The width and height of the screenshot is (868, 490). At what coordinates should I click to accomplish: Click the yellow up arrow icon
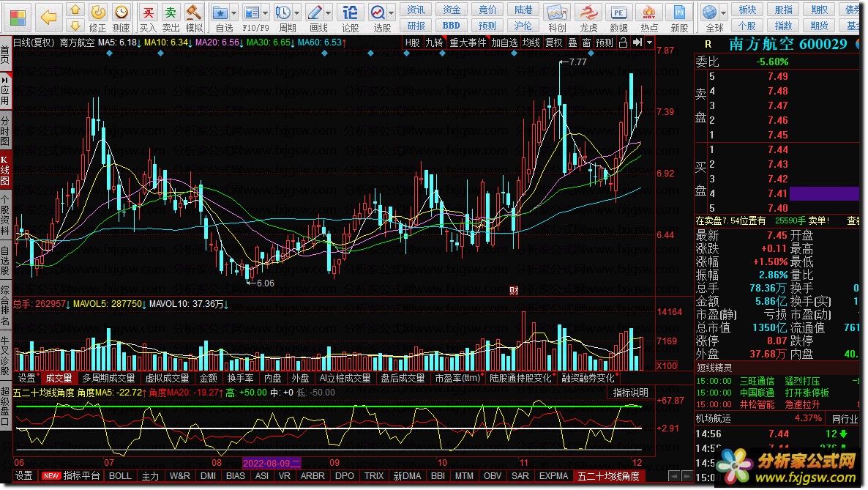pyautogui.click(x=75, y=10)
